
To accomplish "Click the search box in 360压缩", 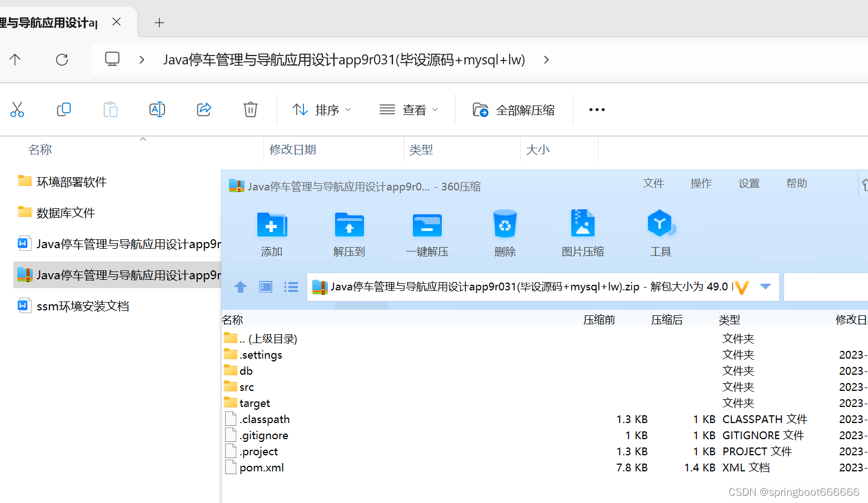I will [826, 287].
